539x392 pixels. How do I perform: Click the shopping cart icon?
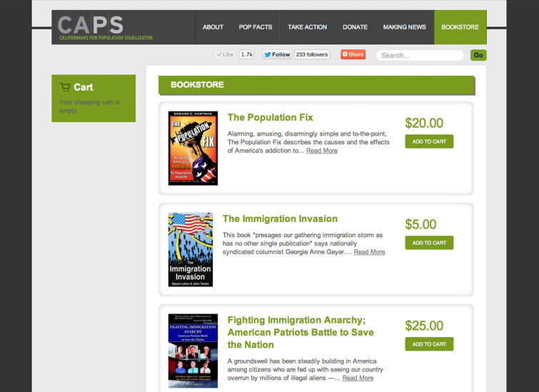pyautogui.click(x=65, y=87)
